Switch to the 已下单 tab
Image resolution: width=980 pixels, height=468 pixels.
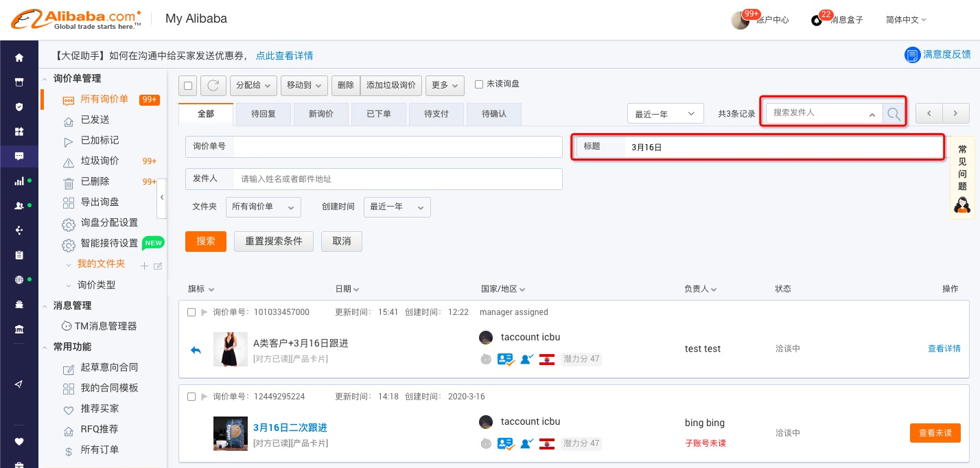pyautogui.click(x=379, y=114)
